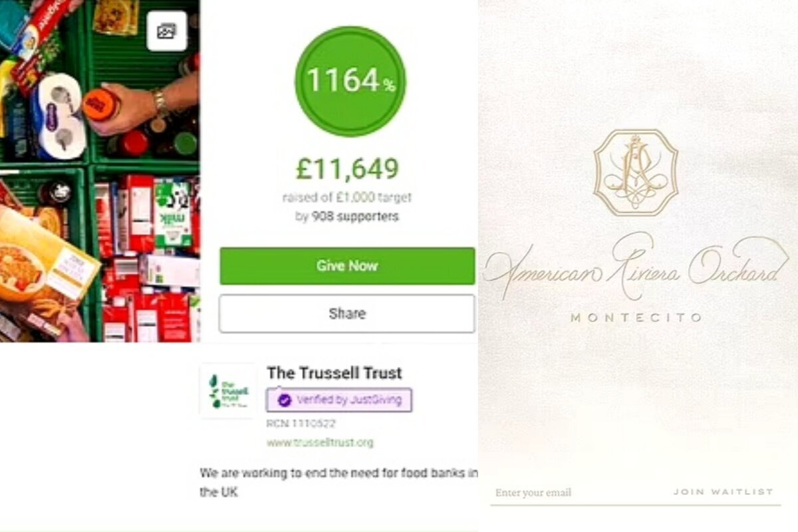Viewport: 798px width, 532px height.
Task: Open the photo gallery icon on food image
Action: click(166, 31)
